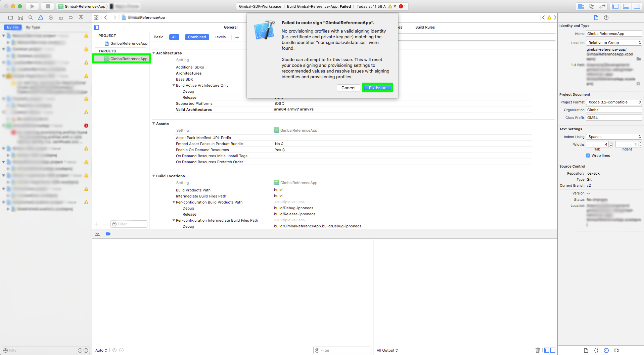This screenshot has width=644, height=355.
Task: Collapse Build Active Architecture Only row
Action: [174, 85]
